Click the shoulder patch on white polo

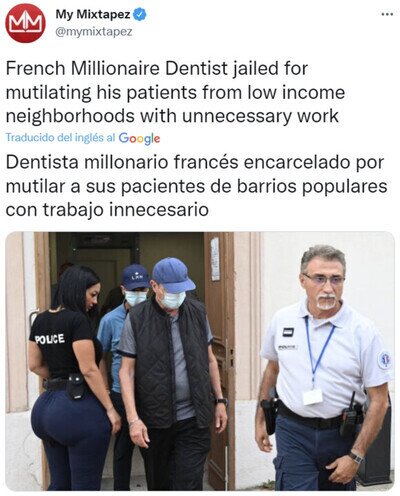385,359
